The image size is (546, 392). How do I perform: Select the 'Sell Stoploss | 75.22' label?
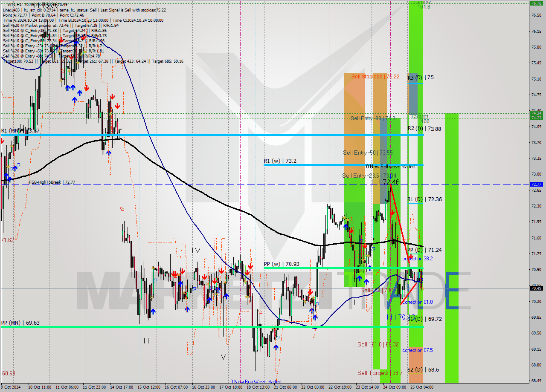click(375, 77)
